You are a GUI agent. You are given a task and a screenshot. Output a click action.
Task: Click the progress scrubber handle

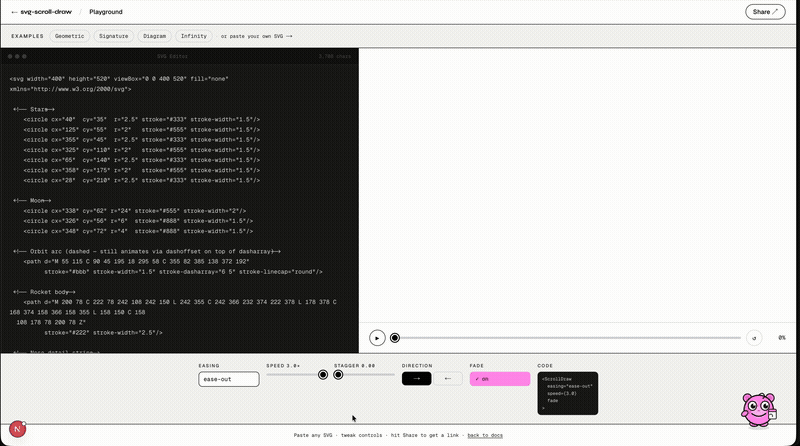click(x=394, y=338)
